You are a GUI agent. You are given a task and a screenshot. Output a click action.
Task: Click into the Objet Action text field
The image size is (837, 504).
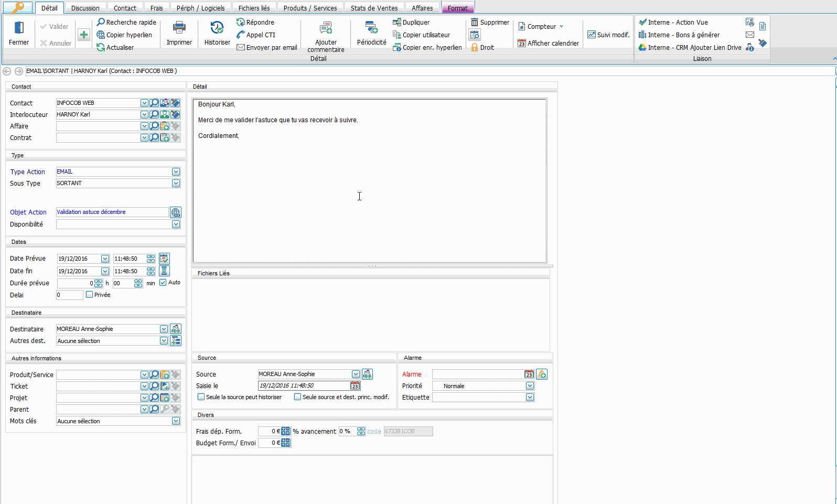112,212
